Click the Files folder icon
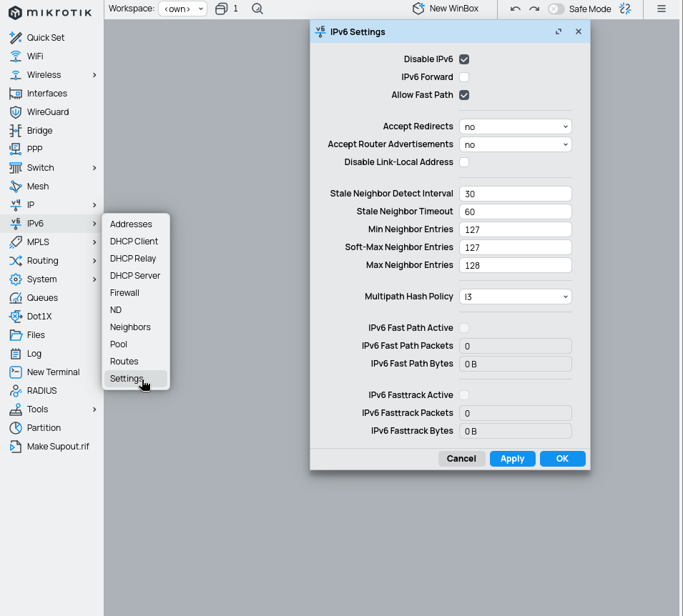This screenshot has width=683, height=616. (16, 335)
